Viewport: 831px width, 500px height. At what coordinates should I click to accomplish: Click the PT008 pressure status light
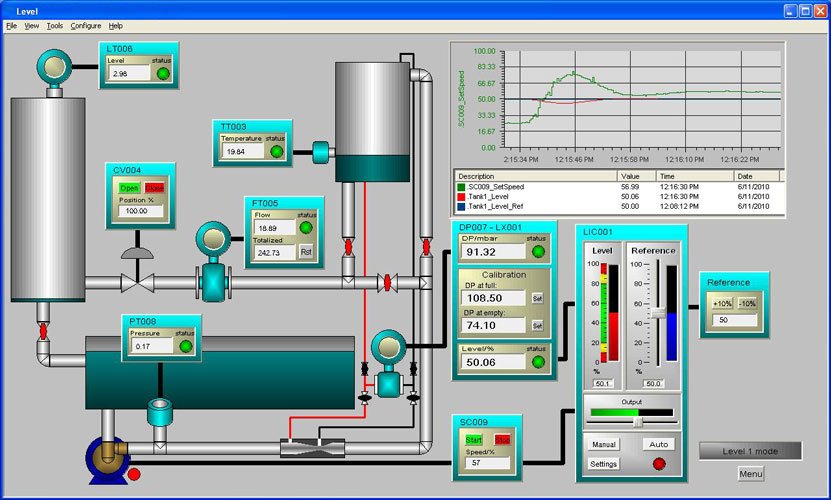(185, 346)
